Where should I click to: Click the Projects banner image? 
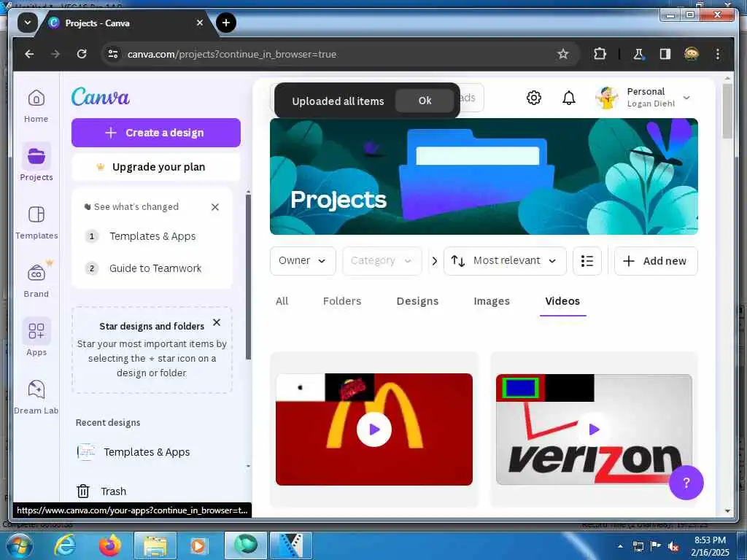(484, 176)
